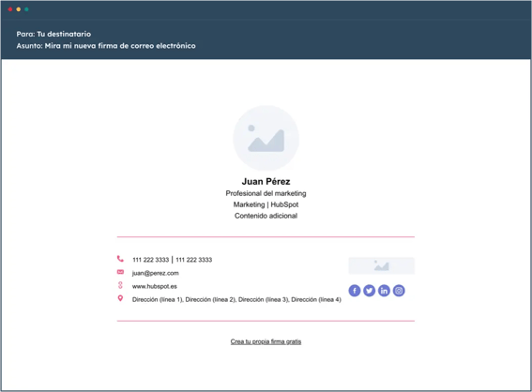This screenshot has width=532, height=392.
Task: Click the 'Para: Tu destinatario' line
Action: [x=53, y=34]
